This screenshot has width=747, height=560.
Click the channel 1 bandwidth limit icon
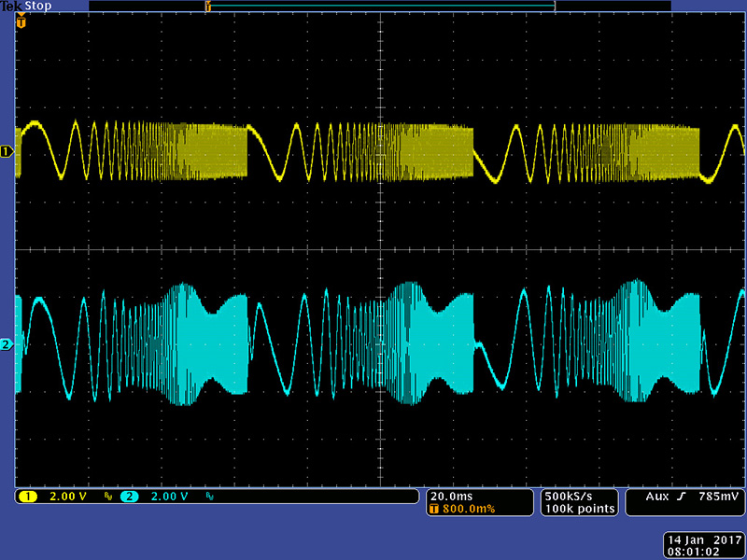(x=107, y=497)
